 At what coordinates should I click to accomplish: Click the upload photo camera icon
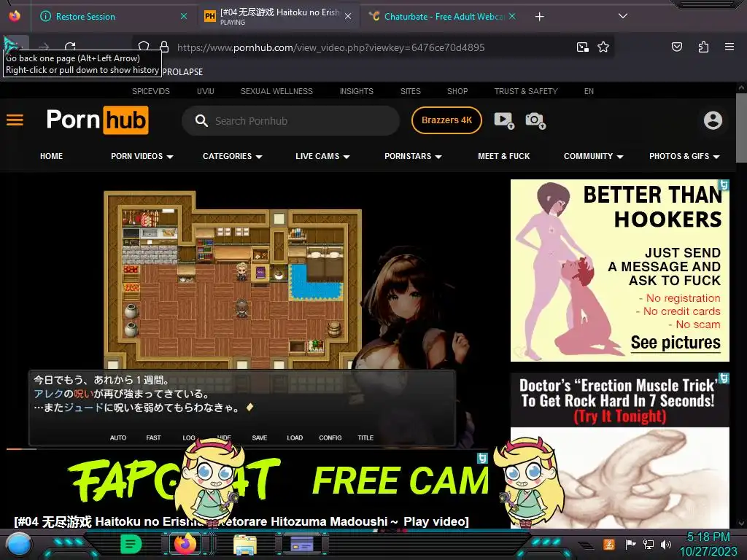click(535, 120)
